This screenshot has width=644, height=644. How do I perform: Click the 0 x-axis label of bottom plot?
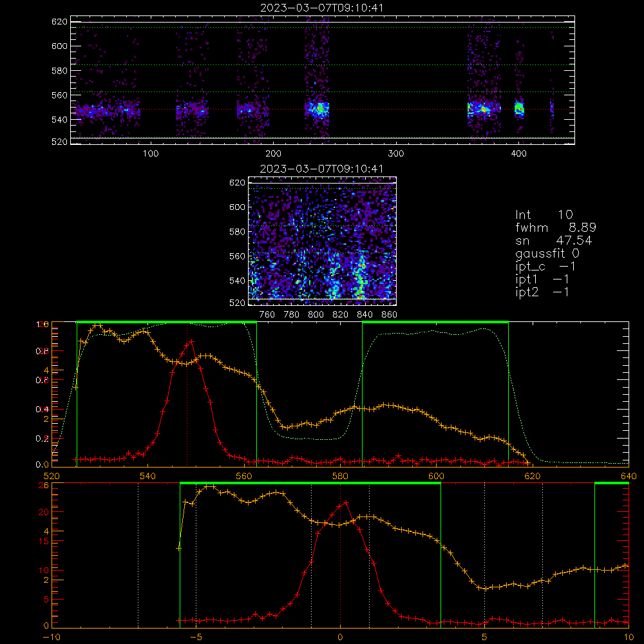340,637
